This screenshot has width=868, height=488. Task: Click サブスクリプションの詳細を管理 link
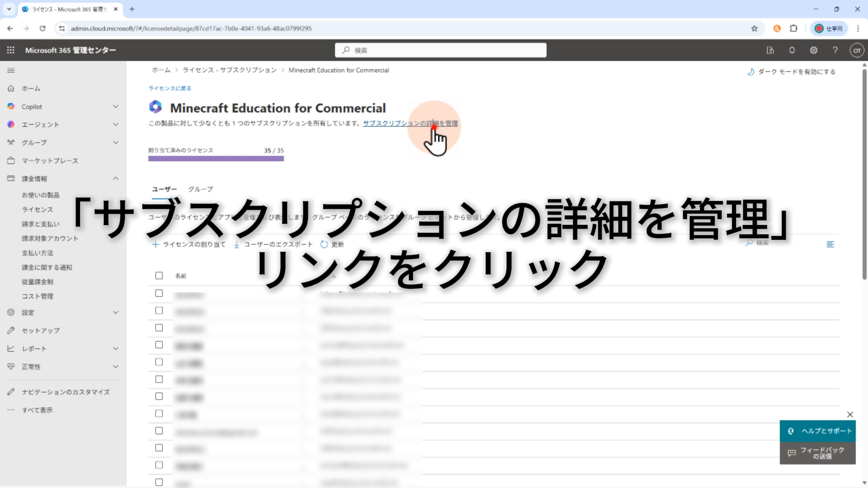410,123
